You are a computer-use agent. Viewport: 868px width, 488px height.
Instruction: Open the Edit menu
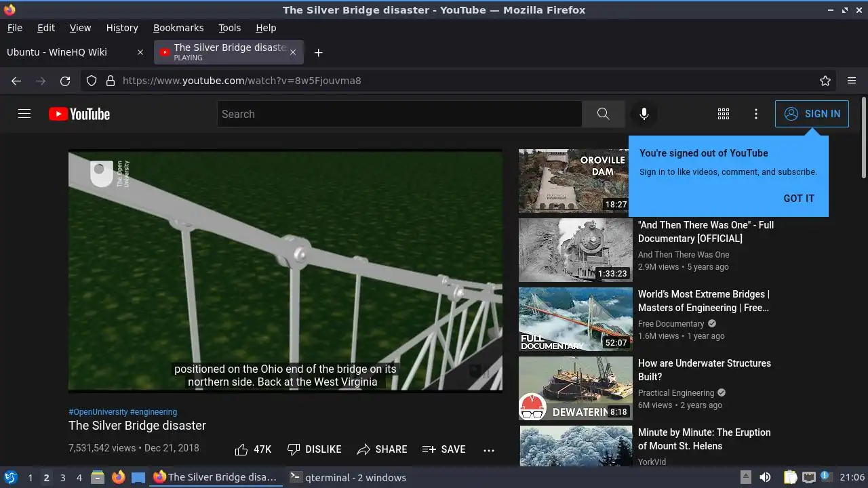pos(46,28)
